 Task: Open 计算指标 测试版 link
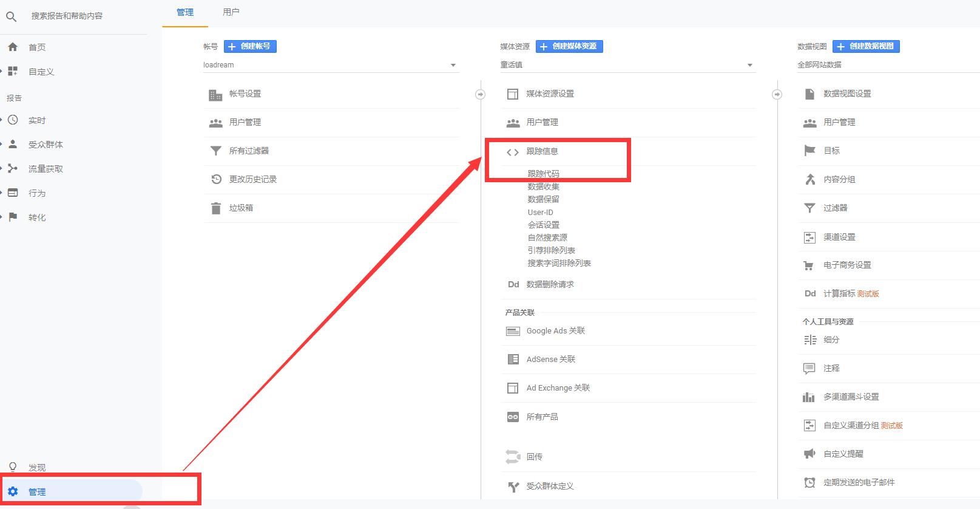[x=851, y=293]
